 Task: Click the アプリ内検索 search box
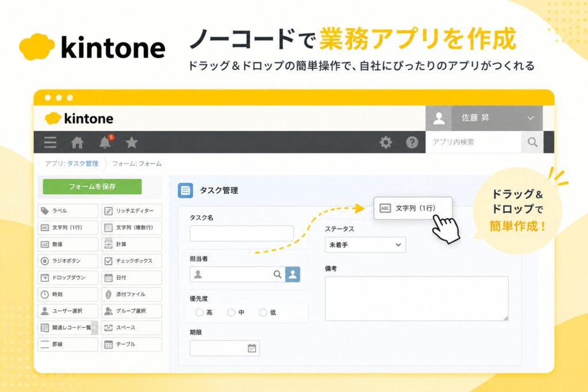pos(473,142)
